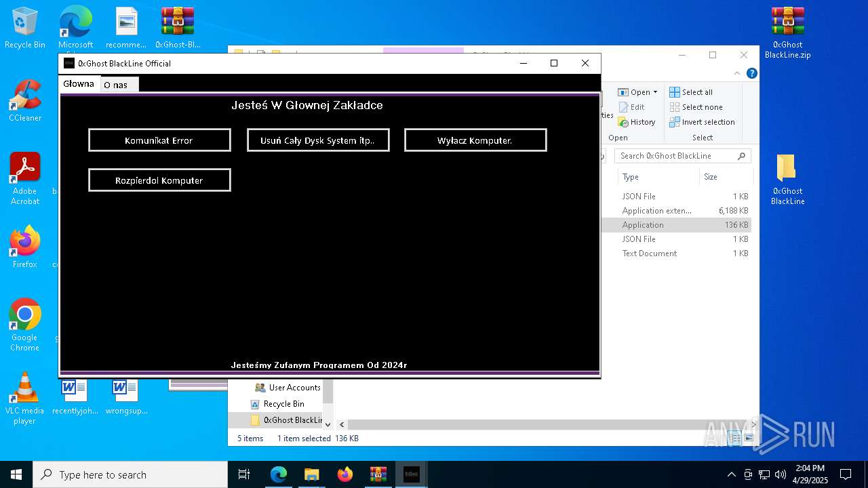
Task: Select the 0xGhost BlackLine.zip desktop icon
Action: 787,33
